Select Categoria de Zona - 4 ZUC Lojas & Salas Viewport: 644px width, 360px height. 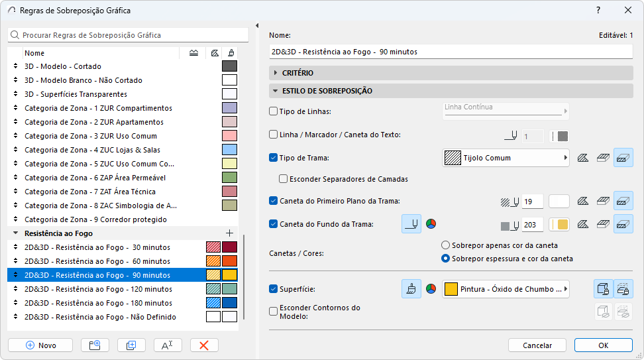92,150
